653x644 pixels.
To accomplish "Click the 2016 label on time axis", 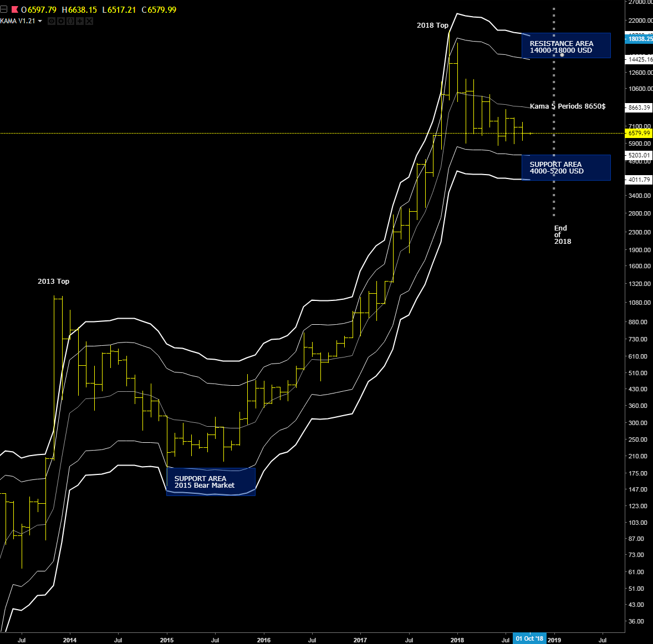I will click(x=263, y=640).
